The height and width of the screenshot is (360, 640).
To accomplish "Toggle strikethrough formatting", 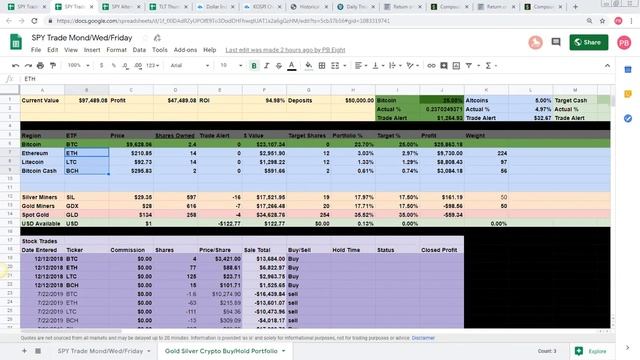I will [279, 66].
